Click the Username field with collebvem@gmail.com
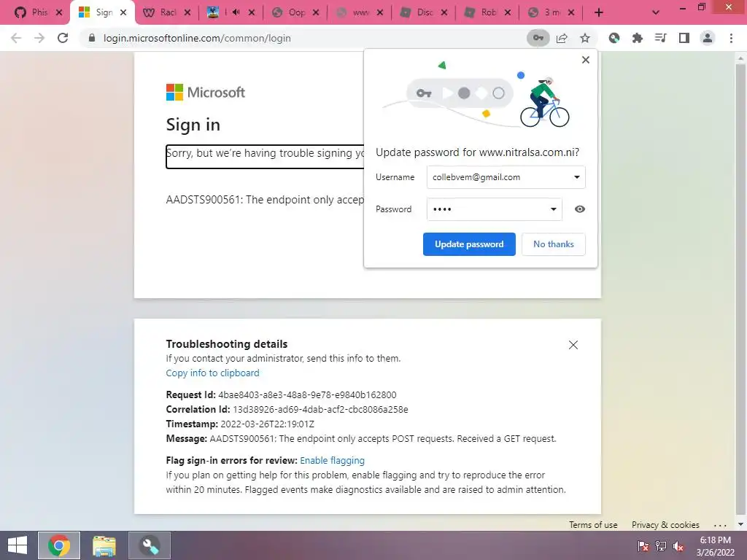747x560 pixels. tap(506, 177)
